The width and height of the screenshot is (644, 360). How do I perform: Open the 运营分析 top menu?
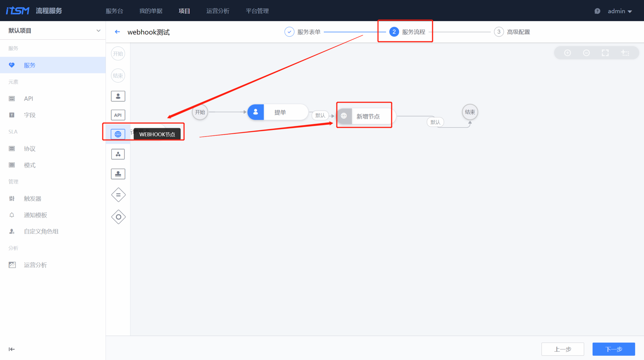(x=218, y=11)
